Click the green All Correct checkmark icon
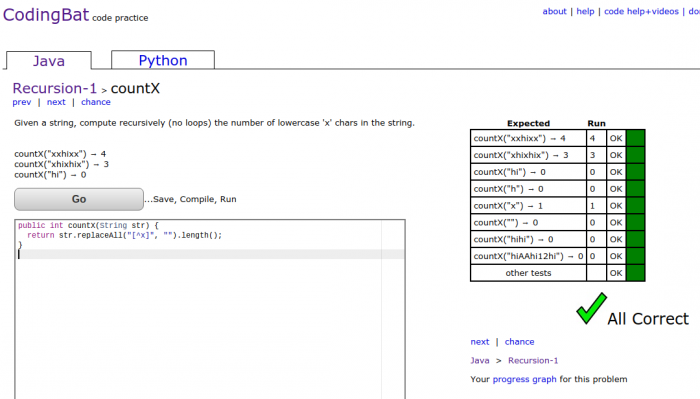This screenshot has width=700, height=399. tap(591, 308)
